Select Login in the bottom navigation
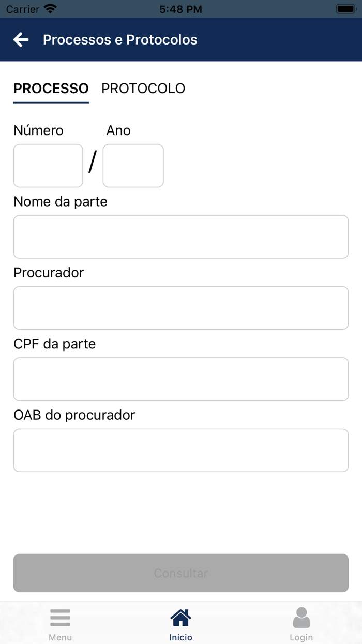 coord(301,623)
